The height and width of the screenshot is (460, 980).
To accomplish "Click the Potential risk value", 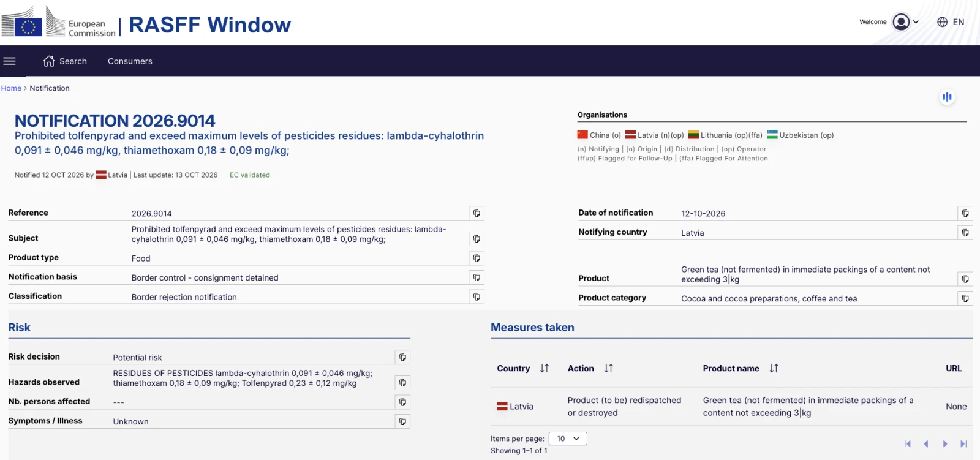I will (138, 358).
